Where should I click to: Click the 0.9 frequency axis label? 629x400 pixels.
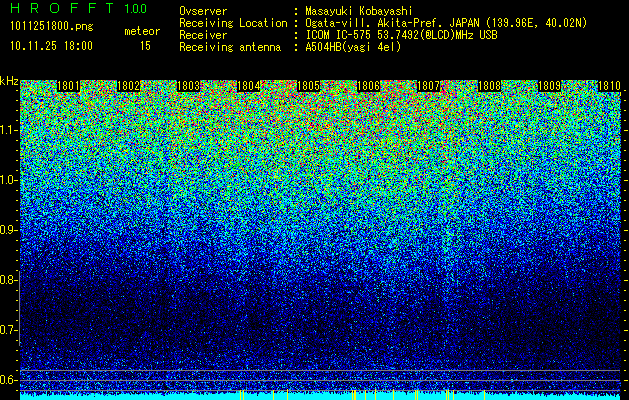tap(7, 230)
